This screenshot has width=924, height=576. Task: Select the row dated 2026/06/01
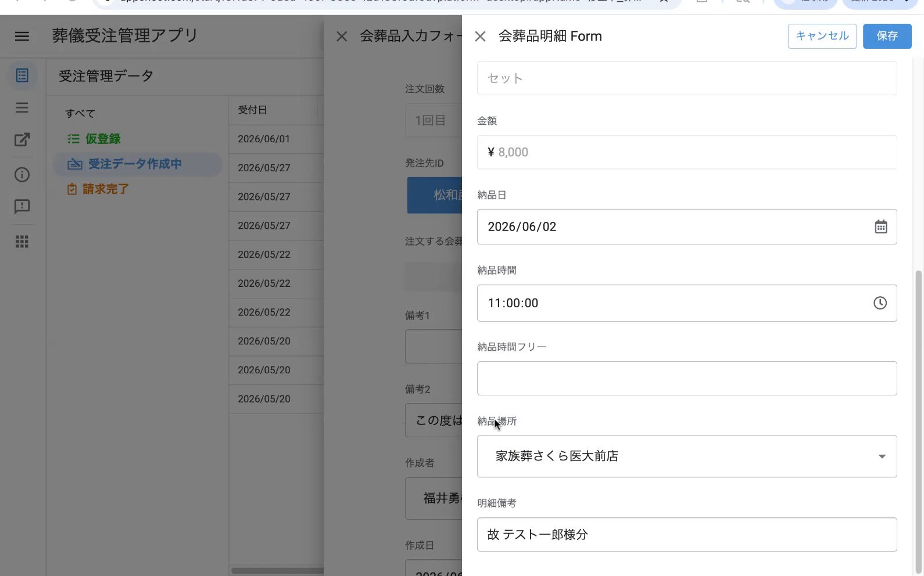tap(276, 139)
